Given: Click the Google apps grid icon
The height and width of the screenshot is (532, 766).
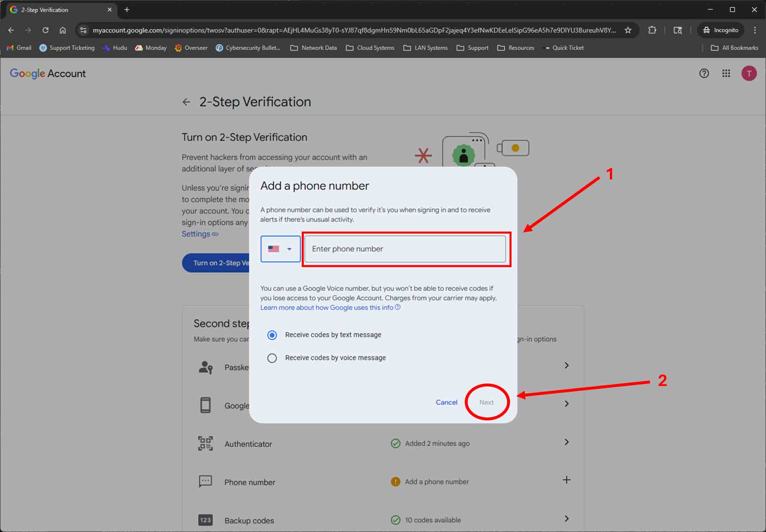Looking at the screenshot, I should pyautogui.click(x=726, y=73).
